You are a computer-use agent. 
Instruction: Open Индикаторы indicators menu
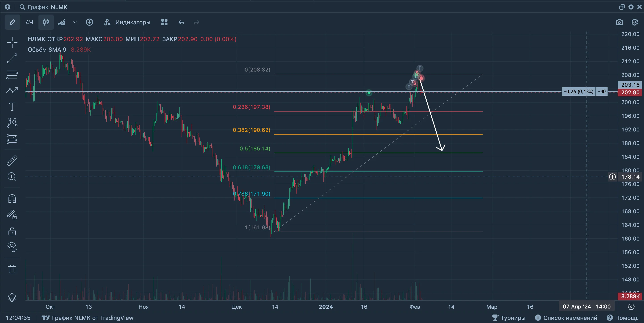click(x=127, y=22)
